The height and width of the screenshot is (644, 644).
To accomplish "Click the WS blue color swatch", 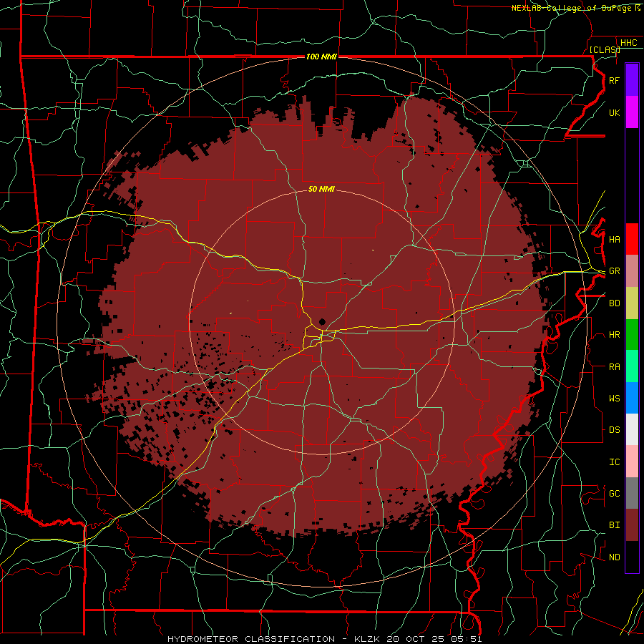I will point(632,398).
